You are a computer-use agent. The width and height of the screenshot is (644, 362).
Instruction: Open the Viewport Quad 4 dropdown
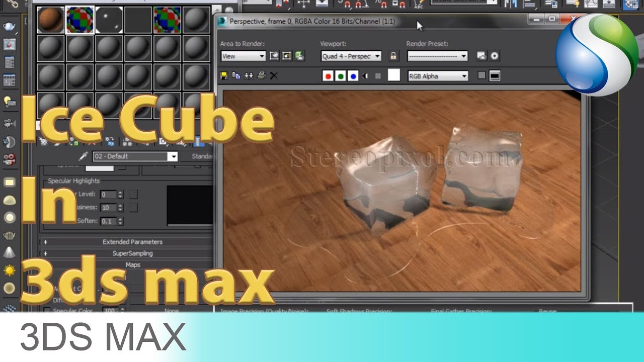[351, 56]
